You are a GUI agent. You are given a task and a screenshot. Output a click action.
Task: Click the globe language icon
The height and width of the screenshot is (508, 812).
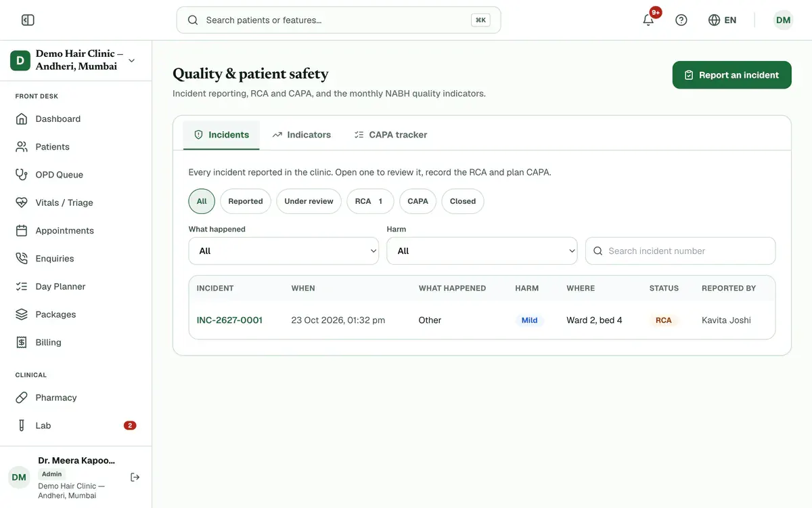714,20
